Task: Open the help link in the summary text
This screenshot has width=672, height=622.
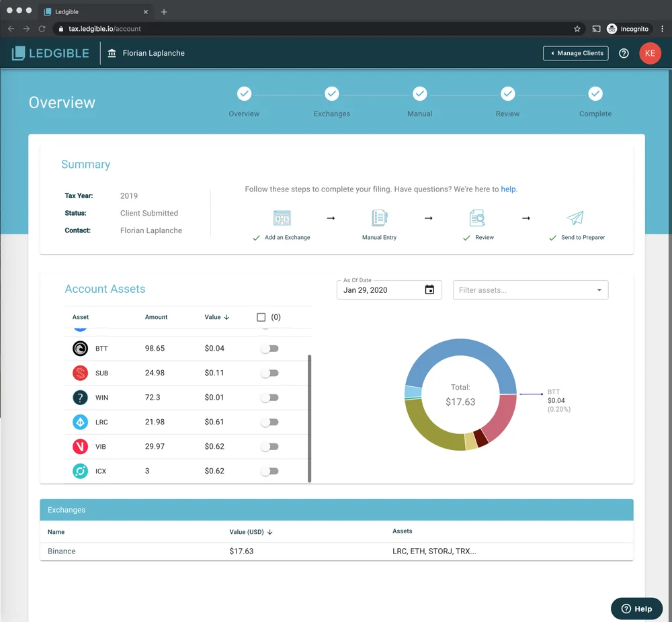Action: coord(509,189)
